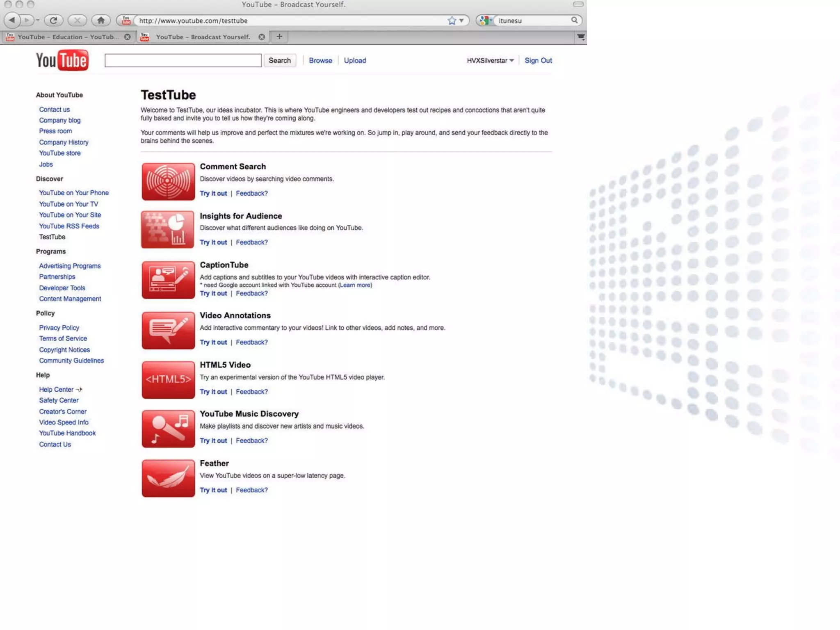Open a new browser tab
The image size is (840, 630).
279,37
